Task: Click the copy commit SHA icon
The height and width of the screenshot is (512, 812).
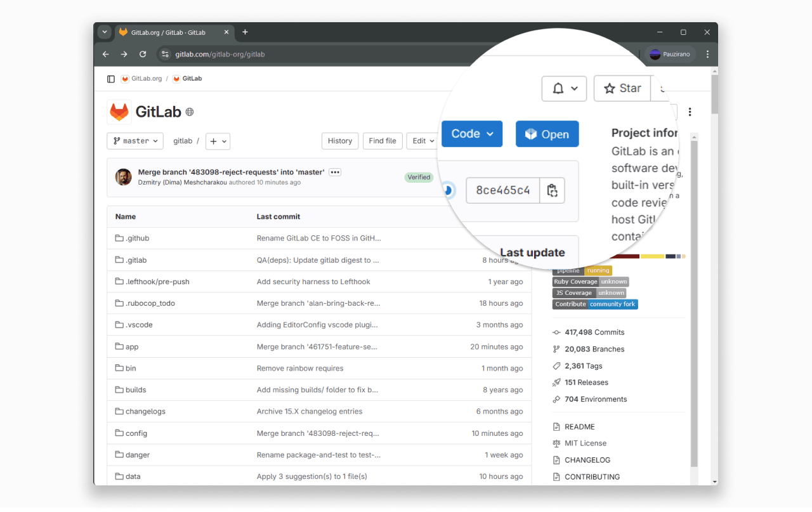Action: [551, 190]
